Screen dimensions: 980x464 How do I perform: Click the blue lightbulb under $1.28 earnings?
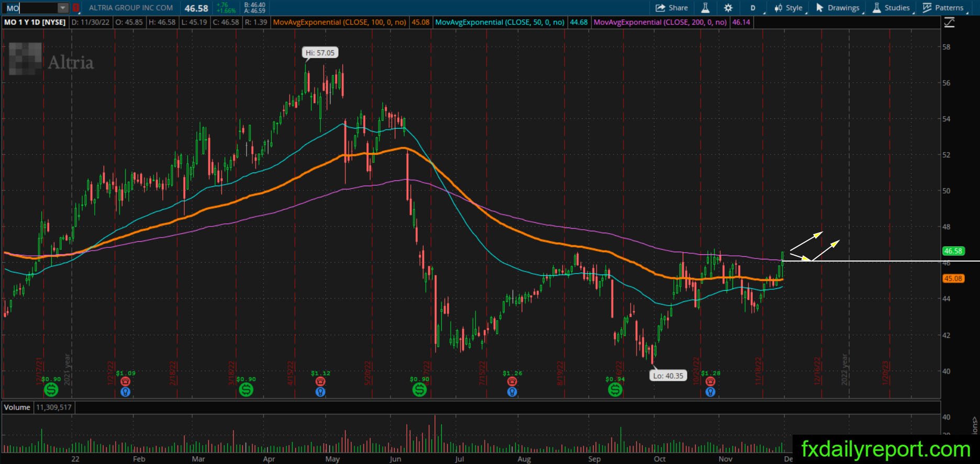click(x=710, y=392)
